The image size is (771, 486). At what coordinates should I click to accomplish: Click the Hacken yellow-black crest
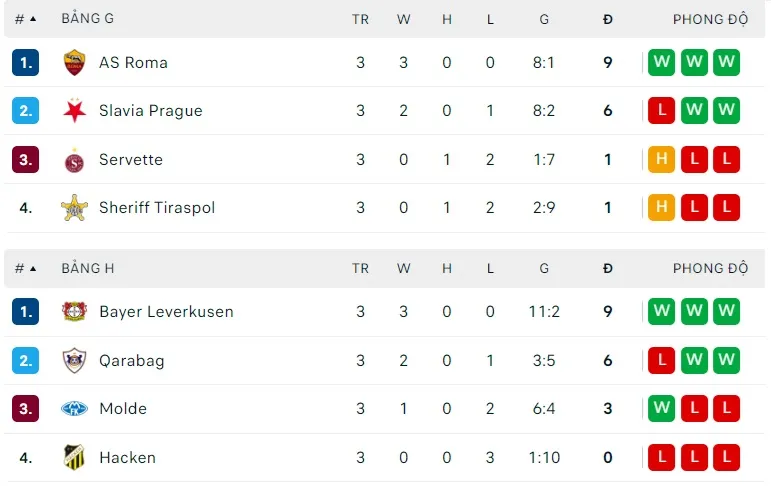coord(75,457)
